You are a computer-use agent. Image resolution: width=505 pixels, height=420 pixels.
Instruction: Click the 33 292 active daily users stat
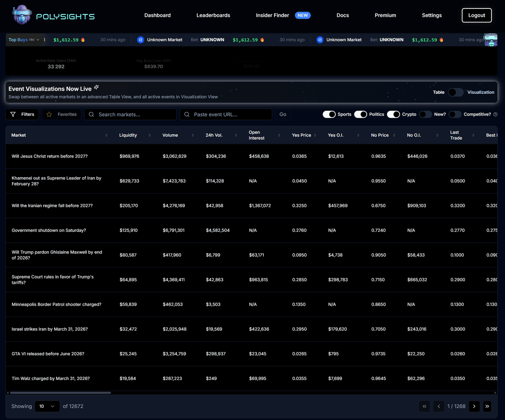[x=56, y=66]
